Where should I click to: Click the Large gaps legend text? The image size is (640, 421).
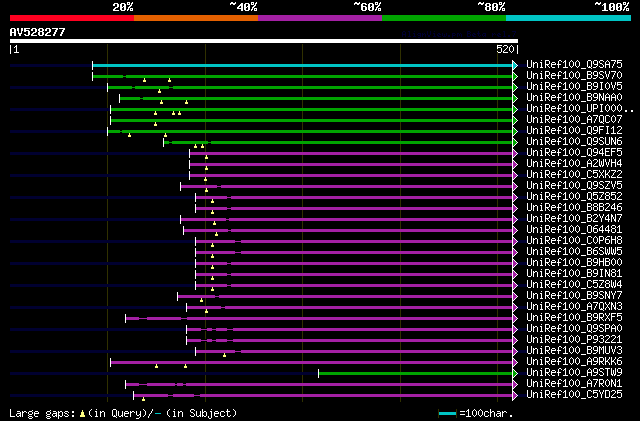point(123,413)
